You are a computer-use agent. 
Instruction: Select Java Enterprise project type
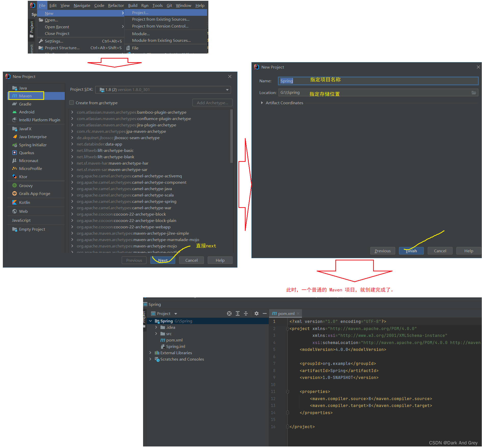pos(36,137)
